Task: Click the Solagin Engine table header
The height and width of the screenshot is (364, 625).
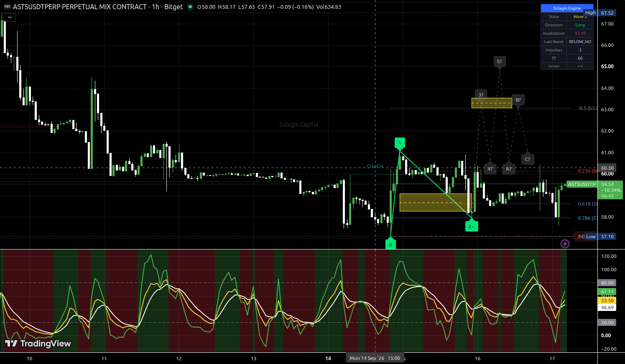Action: coord(567,8)
